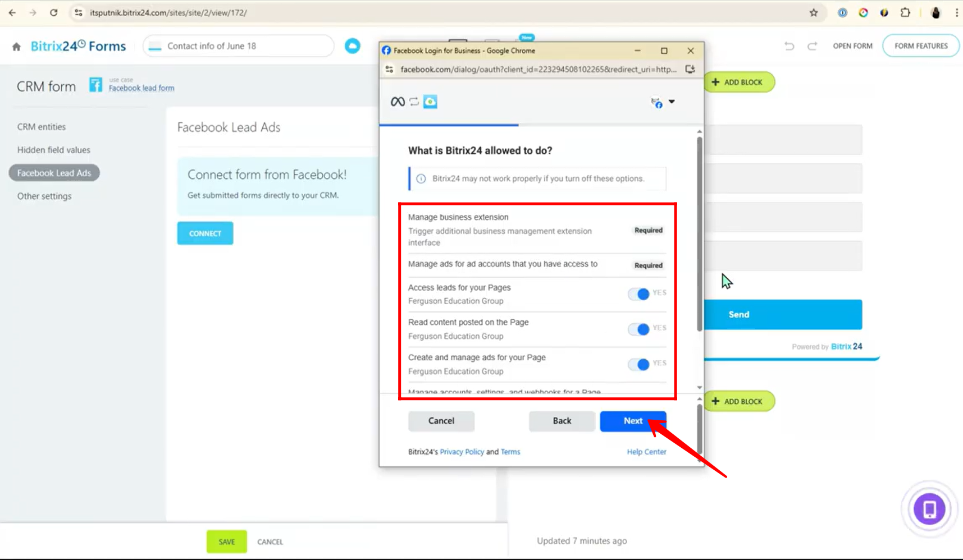Toggle Read content posted on the Page
Image resolution: width=963 pixels, height=560 pixels.
(639, 329)
